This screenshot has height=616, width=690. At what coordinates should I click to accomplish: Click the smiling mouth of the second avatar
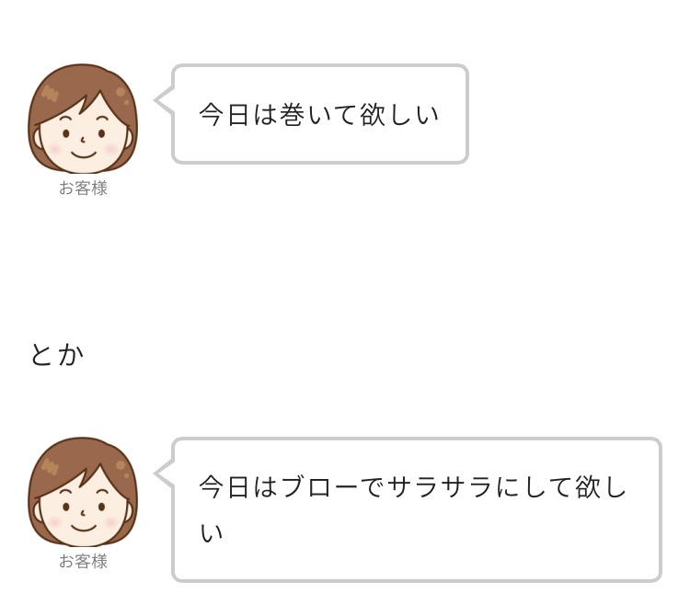pos(84,528)
